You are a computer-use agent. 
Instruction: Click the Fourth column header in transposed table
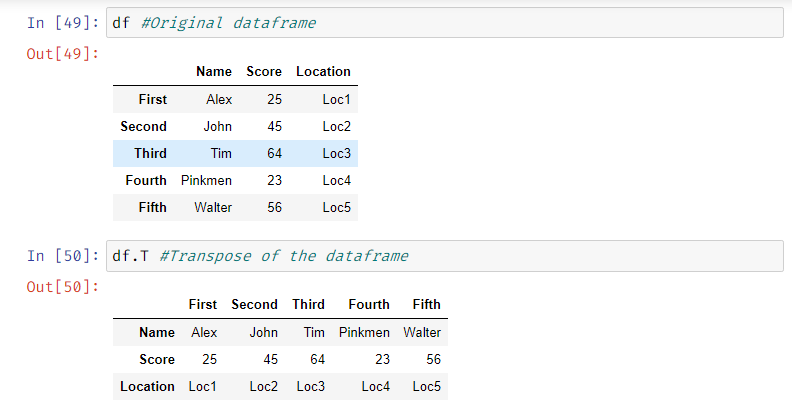(369, 304)
